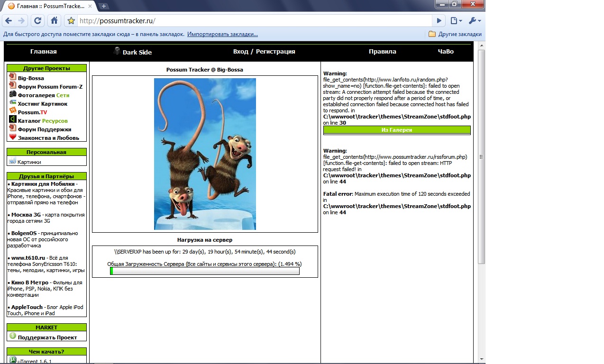Click the Go arrow next to address bar
Image resolution: width=604 pixels, height=364 pixels.
click(x=439, y=21)
